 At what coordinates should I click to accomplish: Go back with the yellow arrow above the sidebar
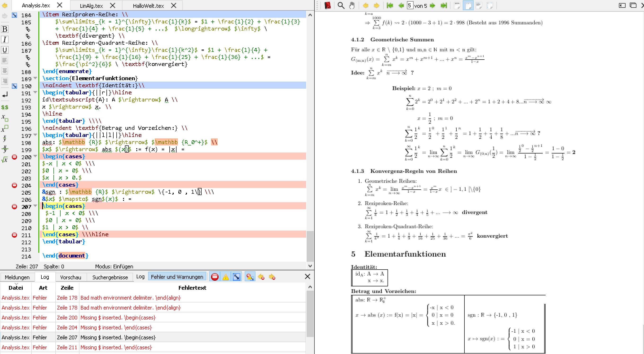pyautogui.click(x=4, y=5)
